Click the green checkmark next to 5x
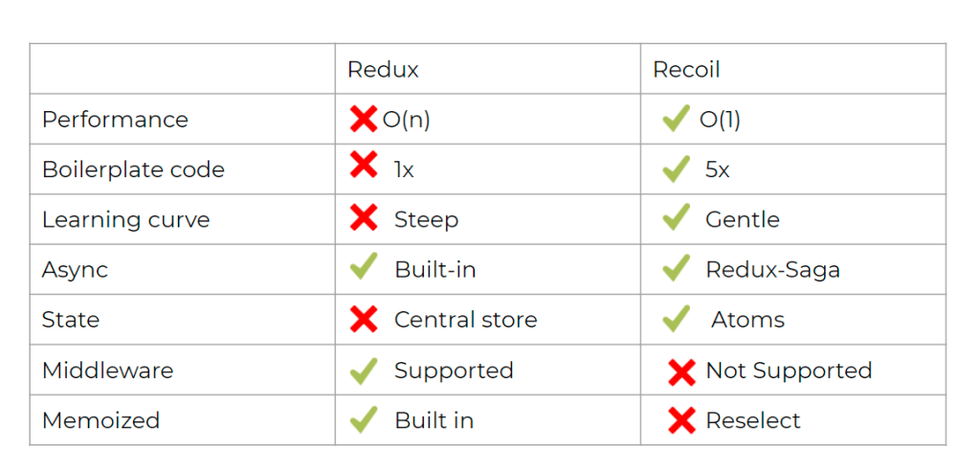980x474 pixels. (676, 169)
